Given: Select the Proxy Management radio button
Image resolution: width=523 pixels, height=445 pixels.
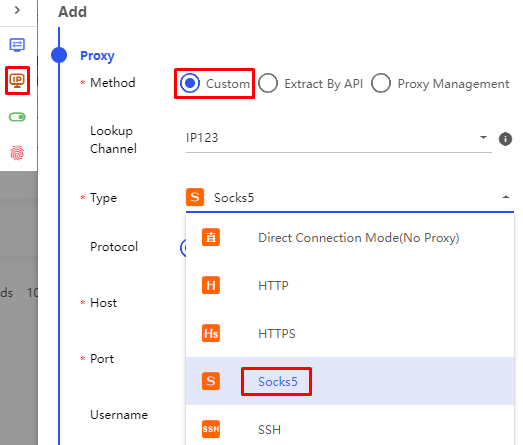Looking at the screenshot, I should [x=381, y=83].
